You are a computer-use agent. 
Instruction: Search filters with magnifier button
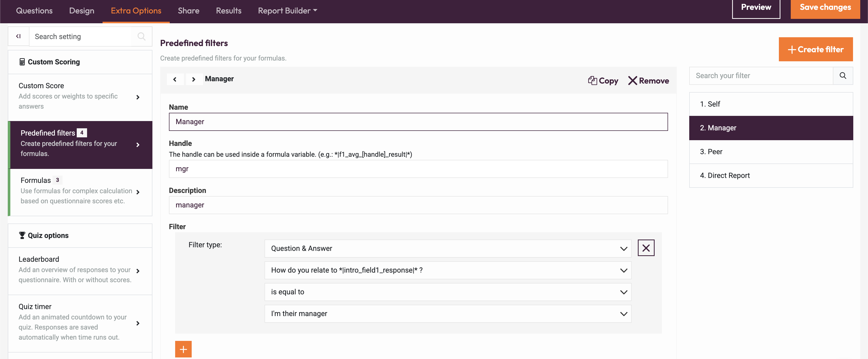pyautogui.click(x=842, y=76)
